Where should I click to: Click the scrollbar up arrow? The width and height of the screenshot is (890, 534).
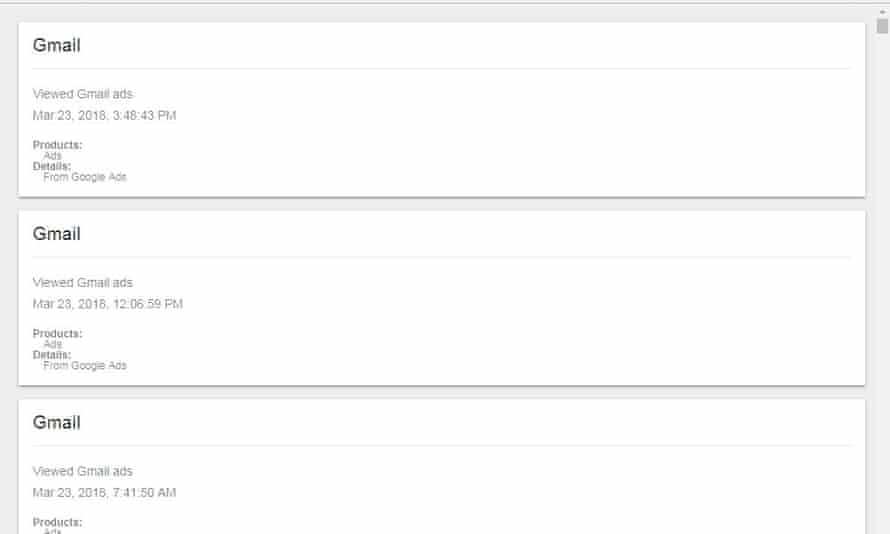click(882, 10)
